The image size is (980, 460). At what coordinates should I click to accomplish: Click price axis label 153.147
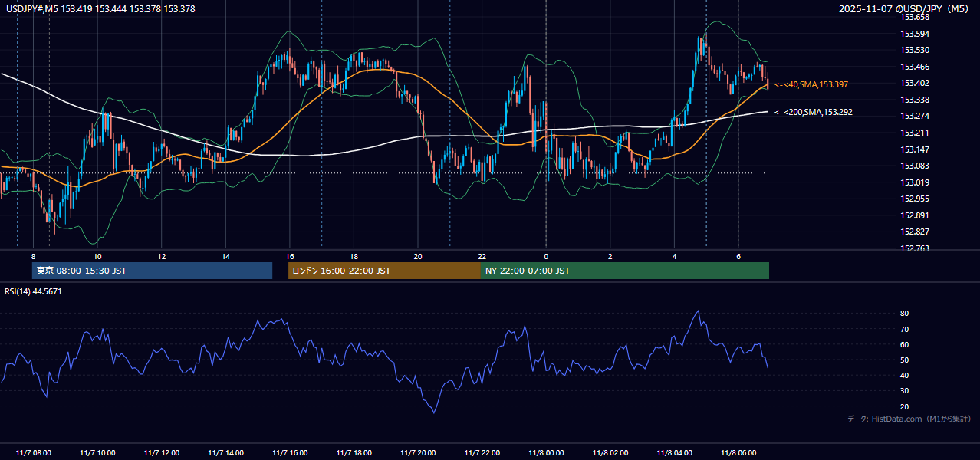[915, 149]
